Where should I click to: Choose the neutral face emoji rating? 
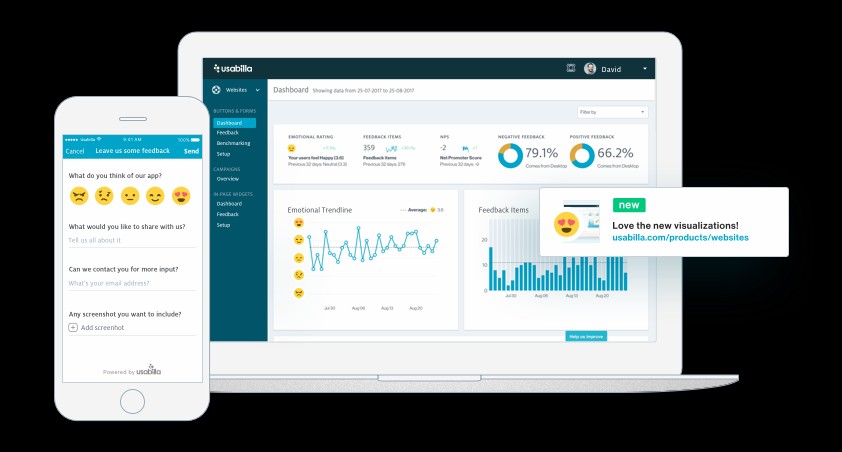point(130,196)
